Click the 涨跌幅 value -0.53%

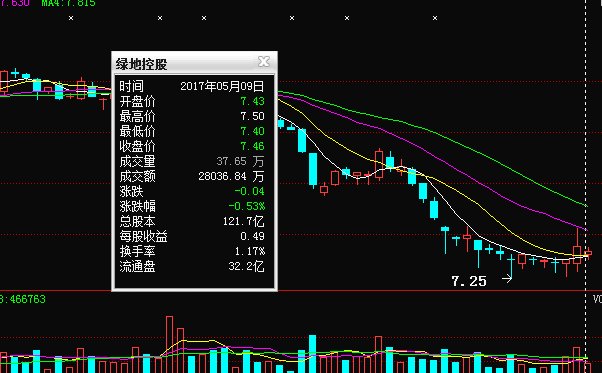coord(246,206)
